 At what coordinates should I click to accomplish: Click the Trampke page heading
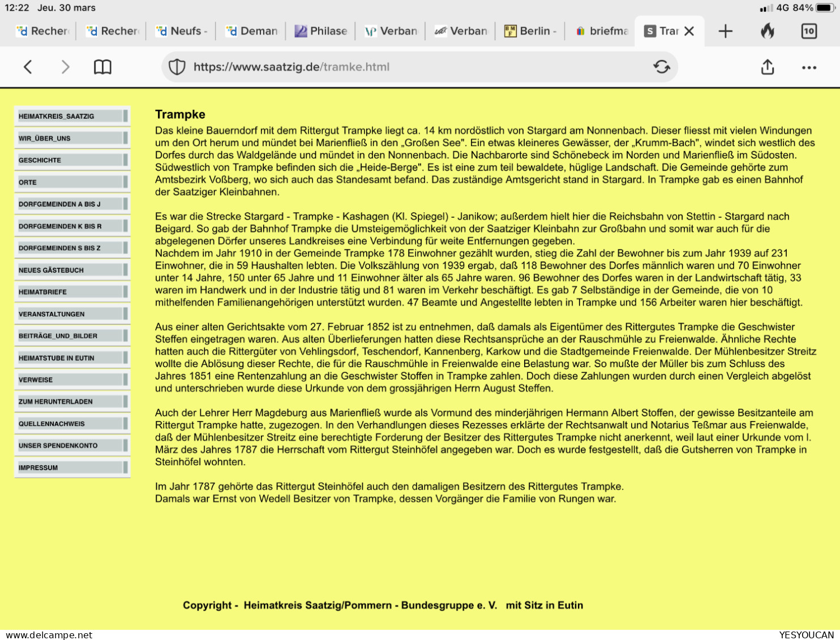[x=180, y=114]
